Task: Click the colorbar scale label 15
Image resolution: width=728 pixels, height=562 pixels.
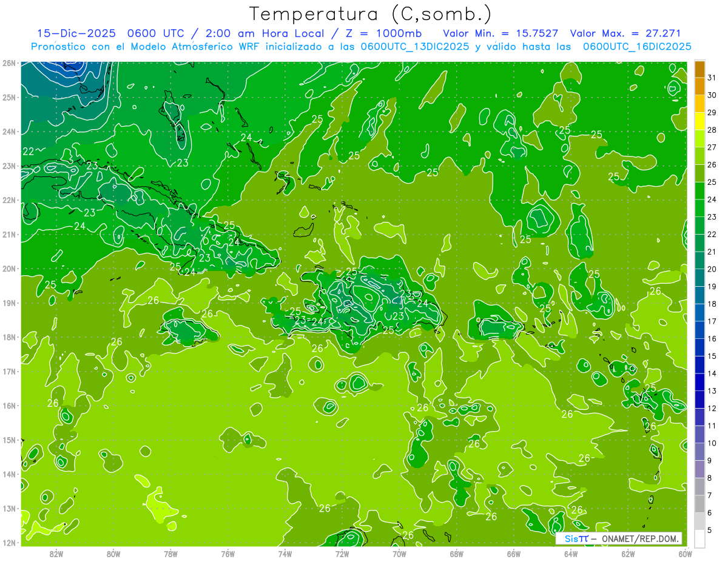Action: click(712, 356)
